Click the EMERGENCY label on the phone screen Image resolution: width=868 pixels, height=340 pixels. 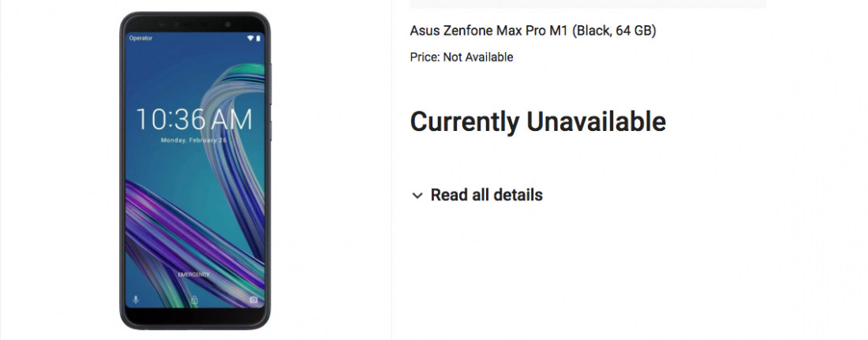click(194, 274)
